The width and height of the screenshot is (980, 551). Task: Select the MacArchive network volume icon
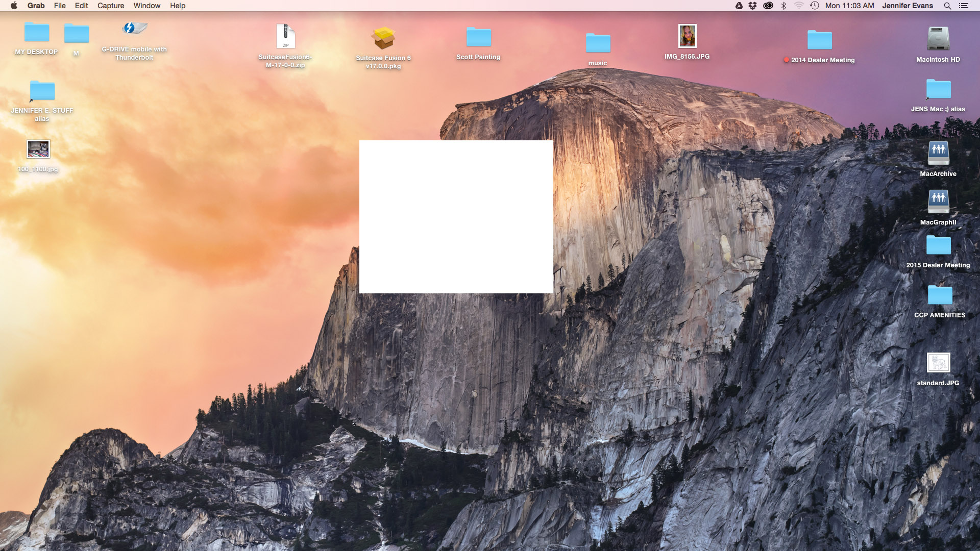tap(938, 153)
